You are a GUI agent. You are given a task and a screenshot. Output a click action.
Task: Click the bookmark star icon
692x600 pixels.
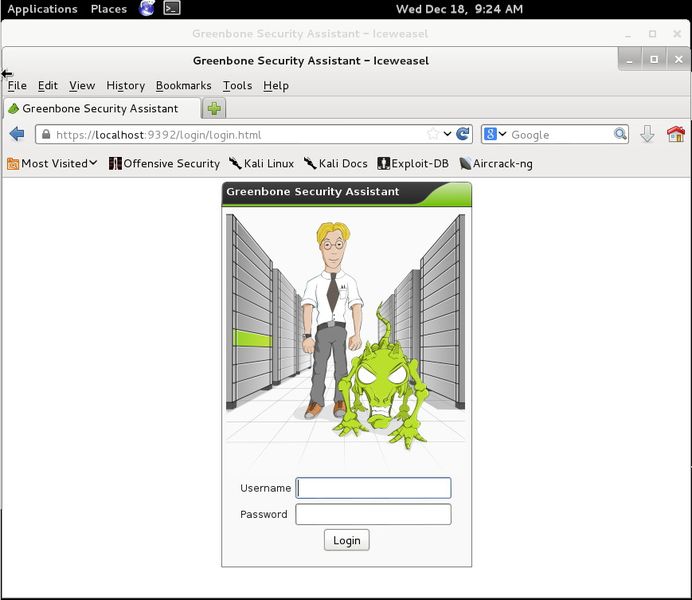(x=433, y=134)
